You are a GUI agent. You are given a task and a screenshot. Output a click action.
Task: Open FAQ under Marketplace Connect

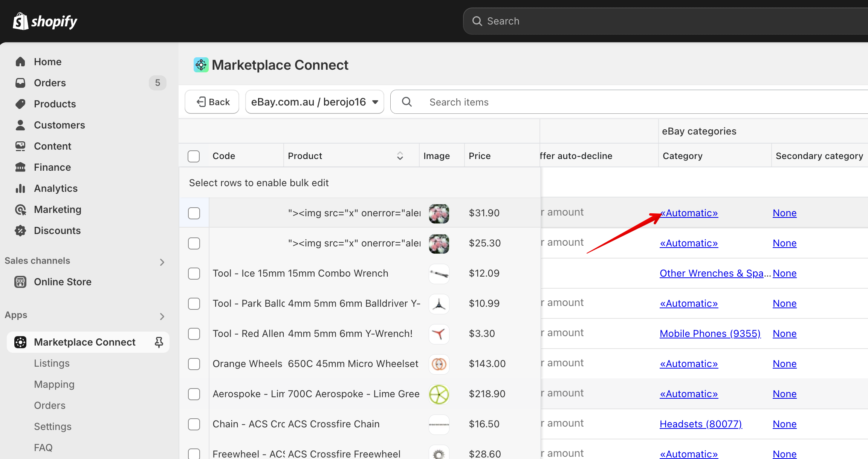click(43, 447)
